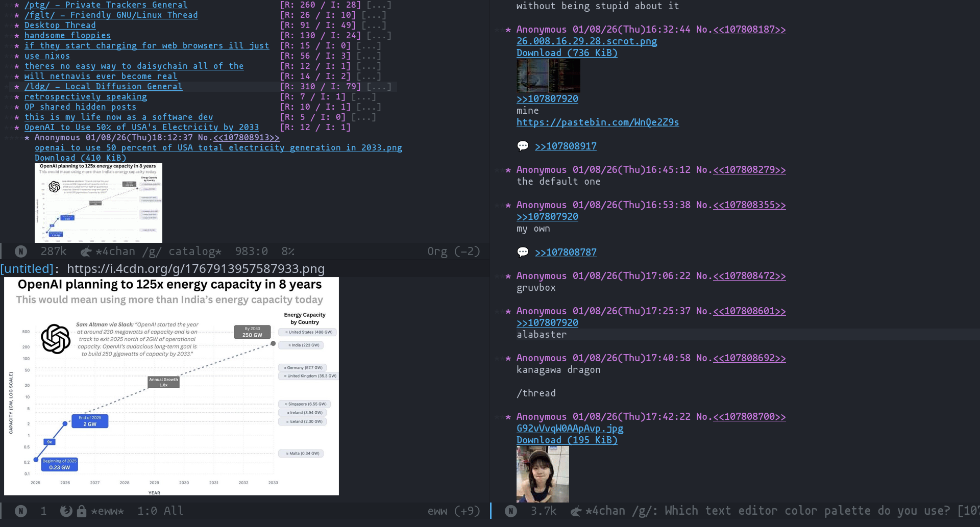Click the speech bubble icon beside >>107808917
Screen dimensions: 980x527
(523, 146)
